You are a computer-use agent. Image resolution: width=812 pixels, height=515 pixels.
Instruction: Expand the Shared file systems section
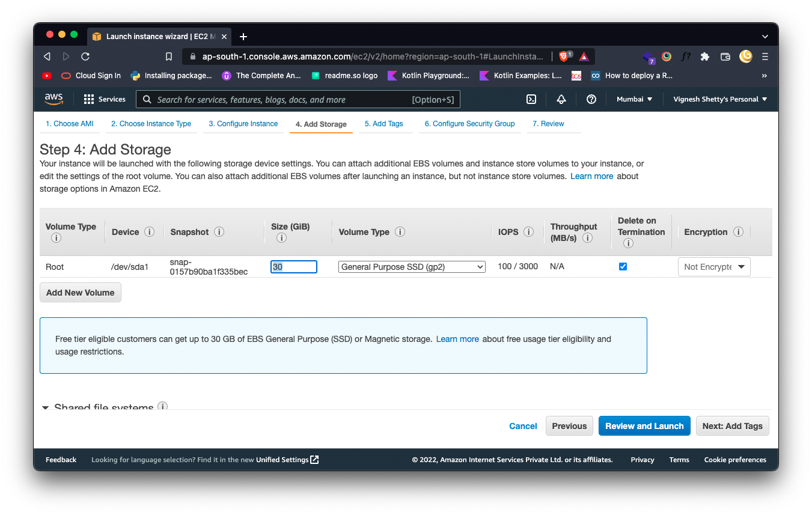(45, 407)
